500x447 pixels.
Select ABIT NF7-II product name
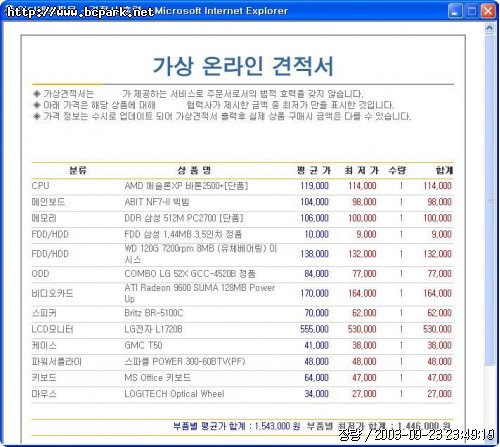pos(157,202)
